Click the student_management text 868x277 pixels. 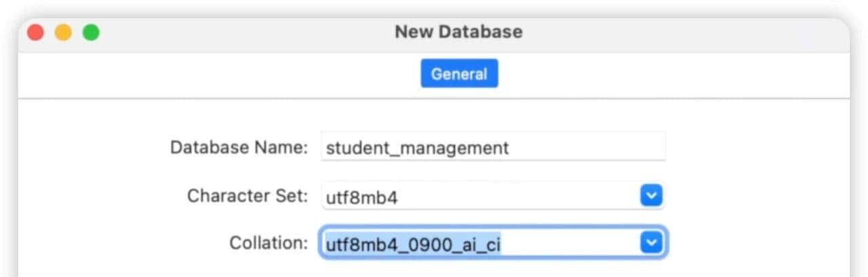417,148
